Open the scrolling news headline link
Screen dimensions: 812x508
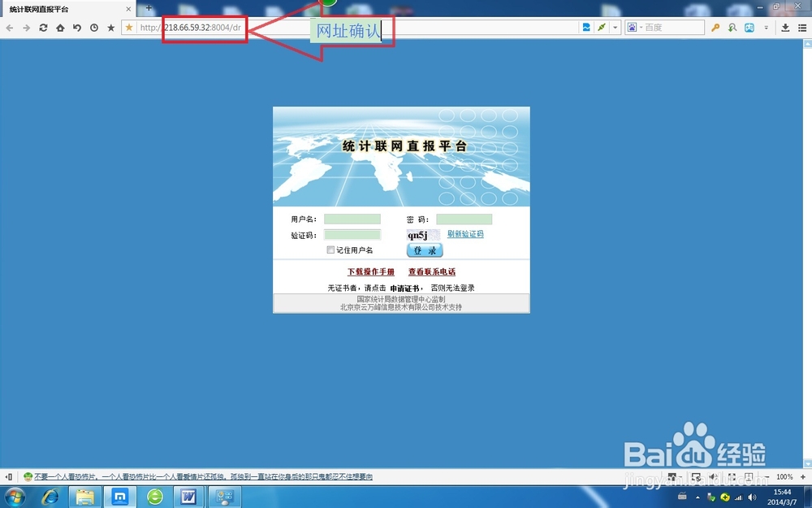[x=203, y=476]
